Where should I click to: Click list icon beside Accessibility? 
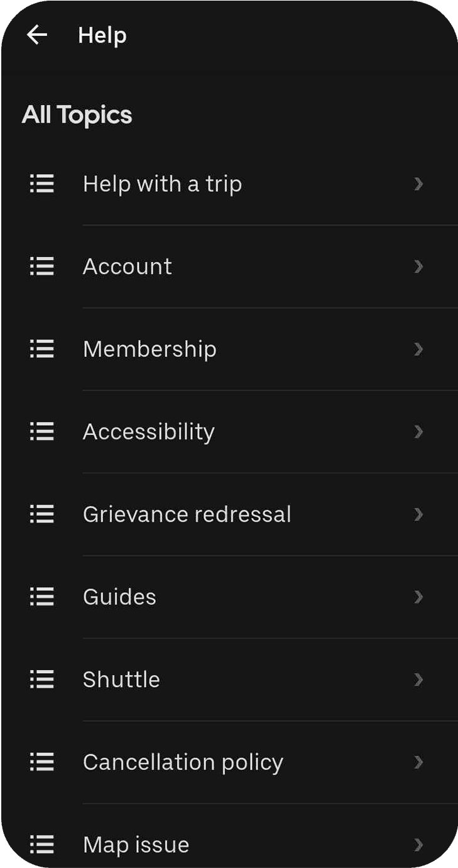click(x=42, y=432)
